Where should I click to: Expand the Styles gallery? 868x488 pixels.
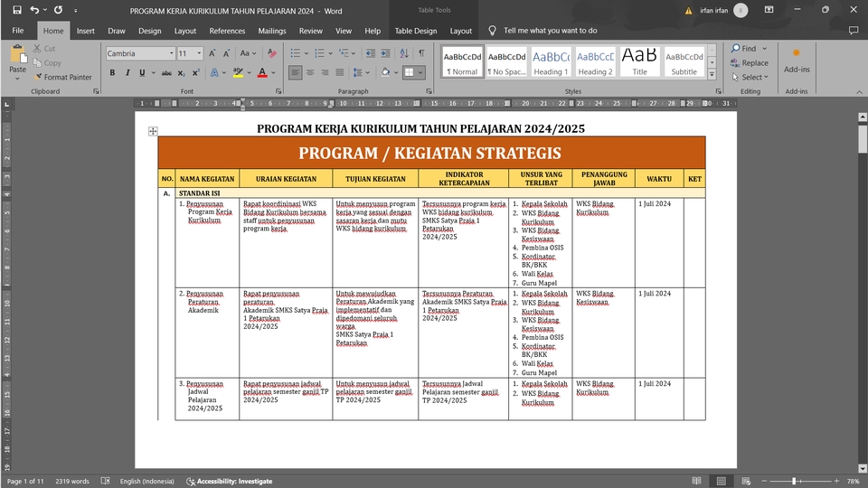click(712, 74)
